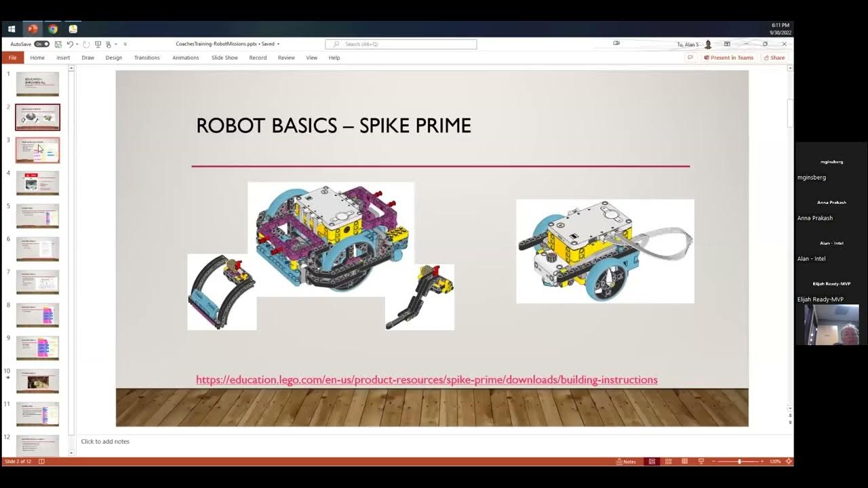Viewport: 868px width, 488px height.
Task: Select the large purple robot image
Action: pyautogui.click(x=331, y=239)
